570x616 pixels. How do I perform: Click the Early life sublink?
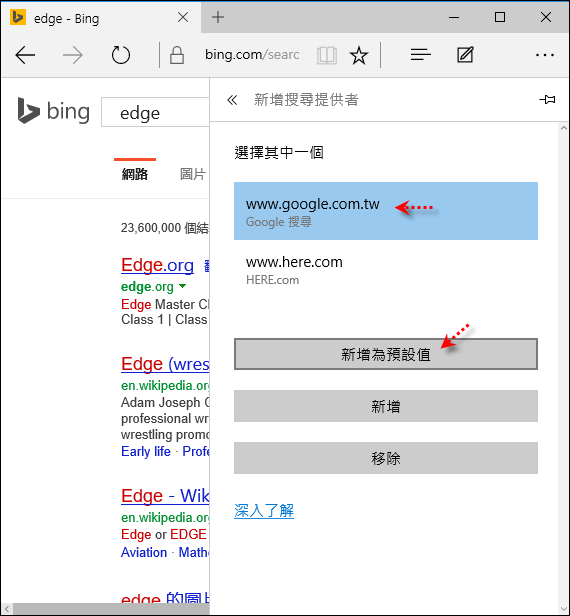[146, 451]
